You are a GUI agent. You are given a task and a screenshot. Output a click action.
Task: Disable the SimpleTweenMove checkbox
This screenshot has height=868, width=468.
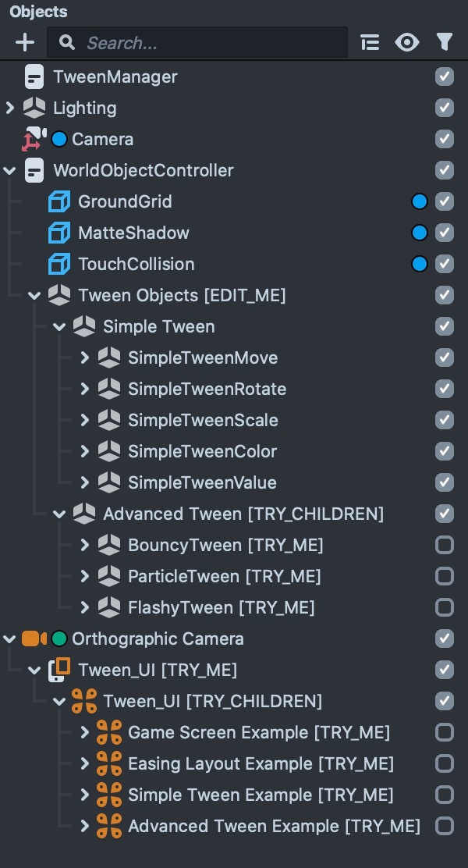pos(445,358)
